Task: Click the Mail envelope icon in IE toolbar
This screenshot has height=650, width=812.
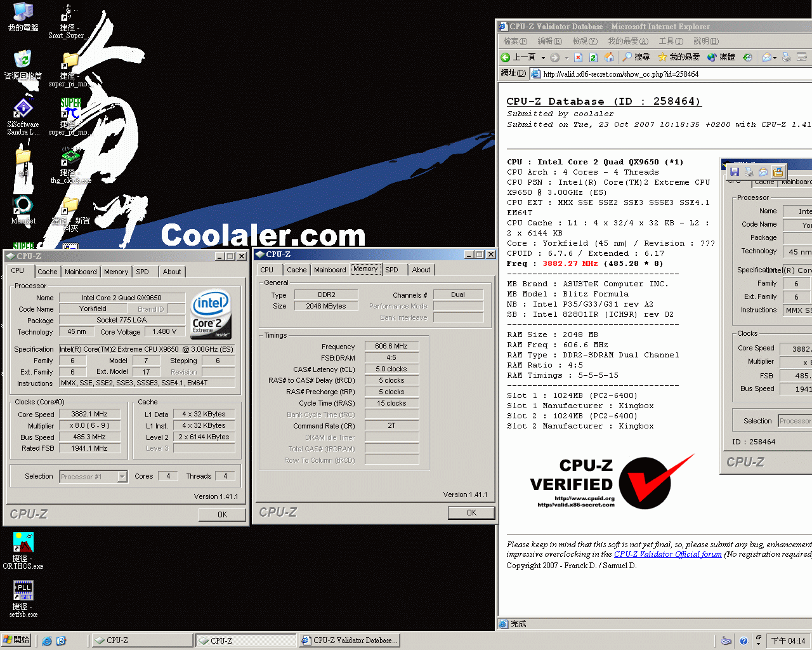Action: pos(766,57)
